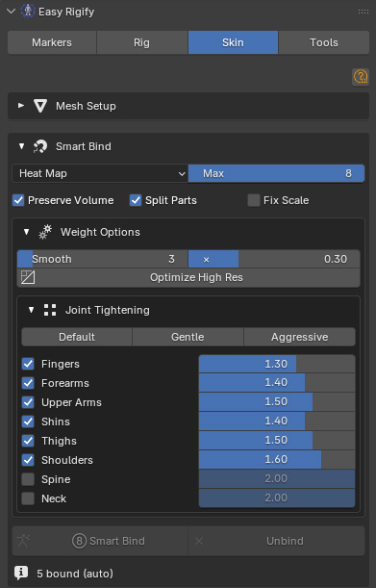Open the Tools tab
This screenshot has height=588, width=376.
tap(324, 42)
